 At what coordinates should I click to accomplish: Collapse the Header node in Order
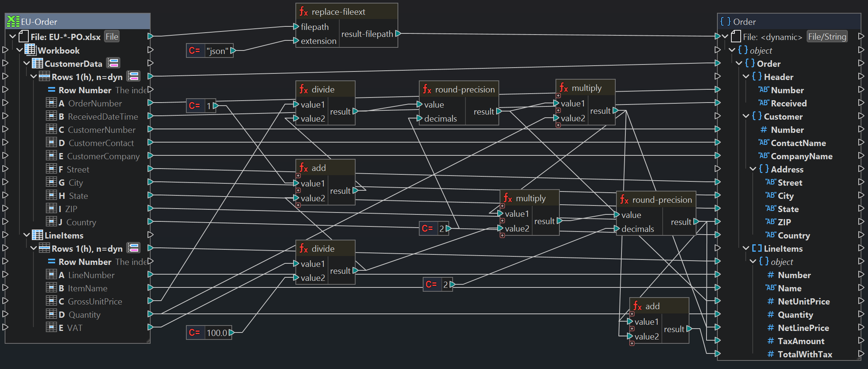point(746,77)
